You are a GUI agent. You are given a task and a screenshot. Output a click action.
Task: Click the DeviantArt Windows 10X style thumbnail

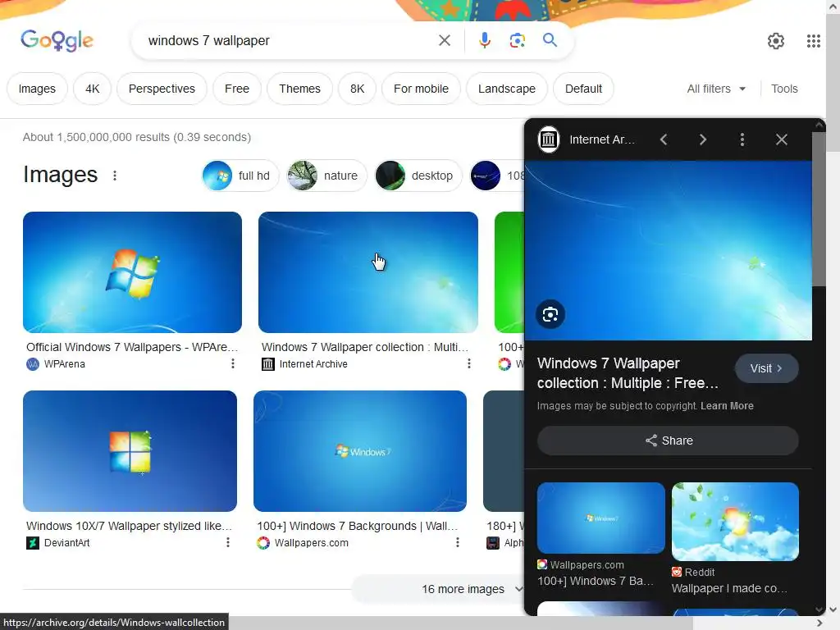(130, 451)
